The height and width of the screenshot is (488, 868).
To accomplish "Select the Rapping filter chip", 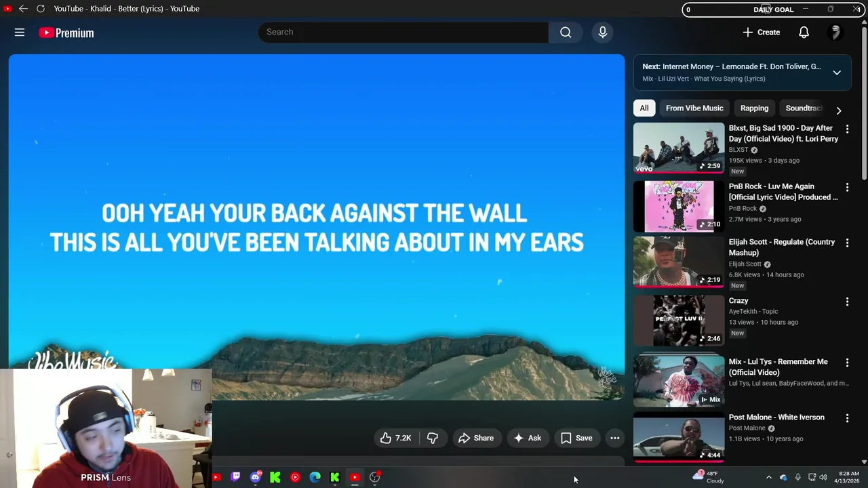I will 754,108.
